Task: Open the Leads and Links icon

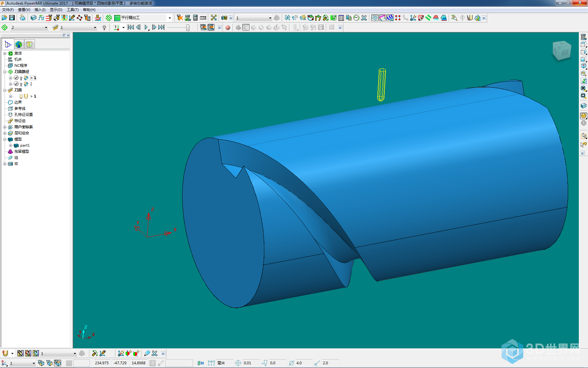Action: pos(64,18)
